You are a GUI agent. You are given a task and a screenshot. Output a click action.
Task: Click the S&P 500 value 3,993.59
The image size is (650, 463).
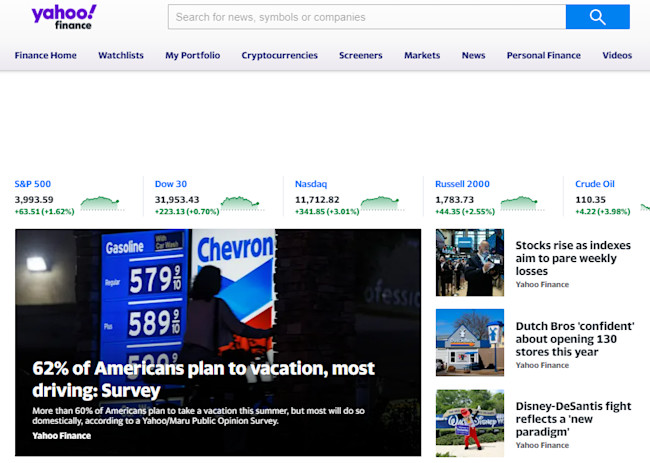point(34,199)
